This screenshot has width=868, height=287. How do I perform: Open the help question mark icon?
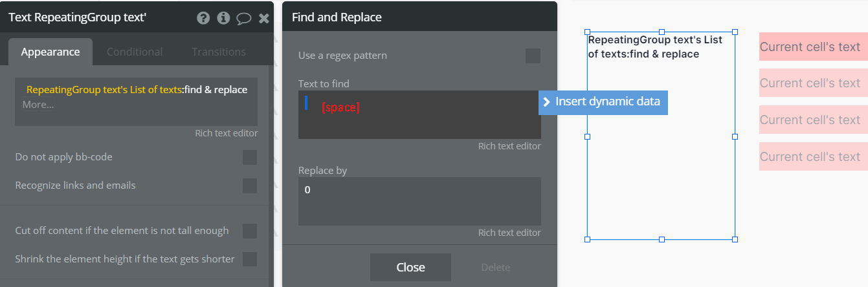(203, 18)
